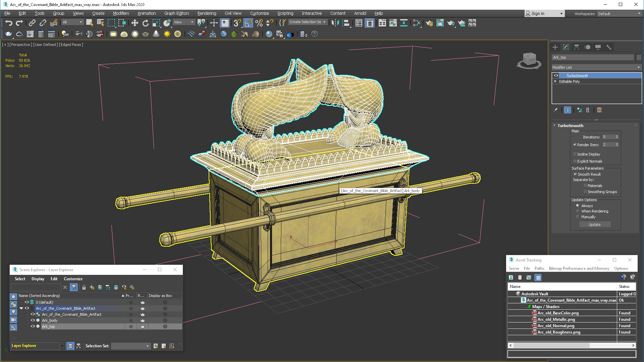Open the Workspaces Default dropdown
644x362 pixels.
619,14
